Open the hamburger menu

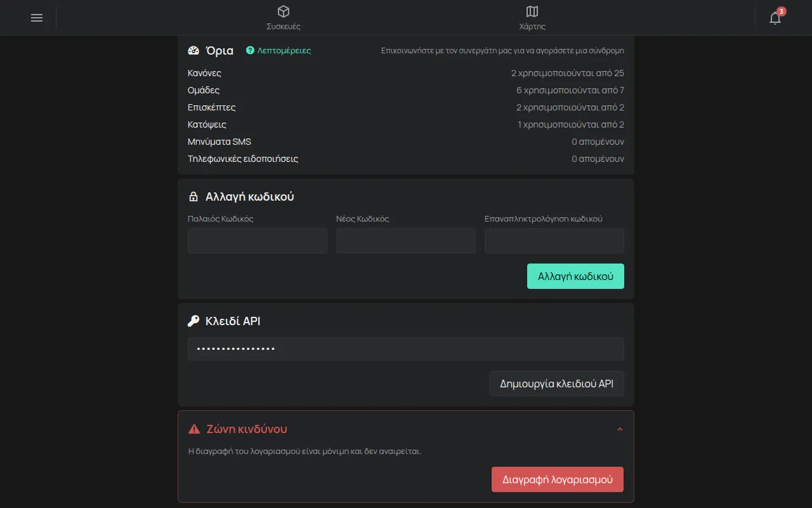coord(37,18)
